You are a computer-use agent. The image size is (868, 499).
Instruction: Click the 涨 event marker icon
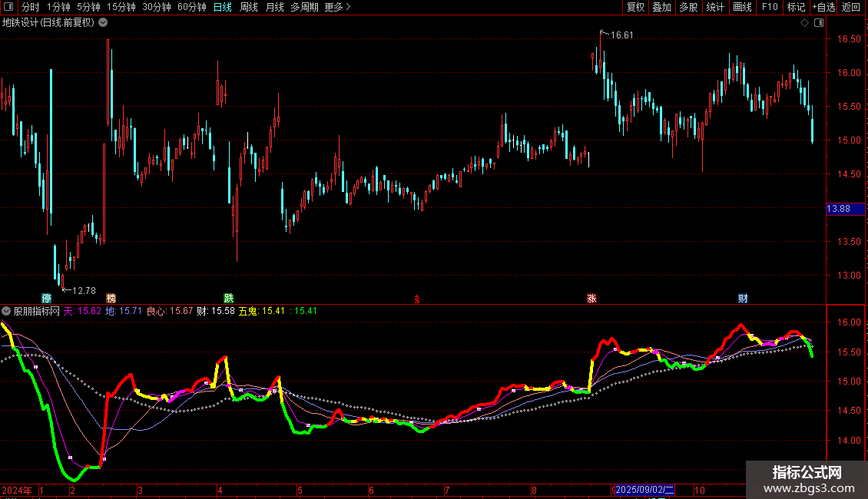pos(591,298)
